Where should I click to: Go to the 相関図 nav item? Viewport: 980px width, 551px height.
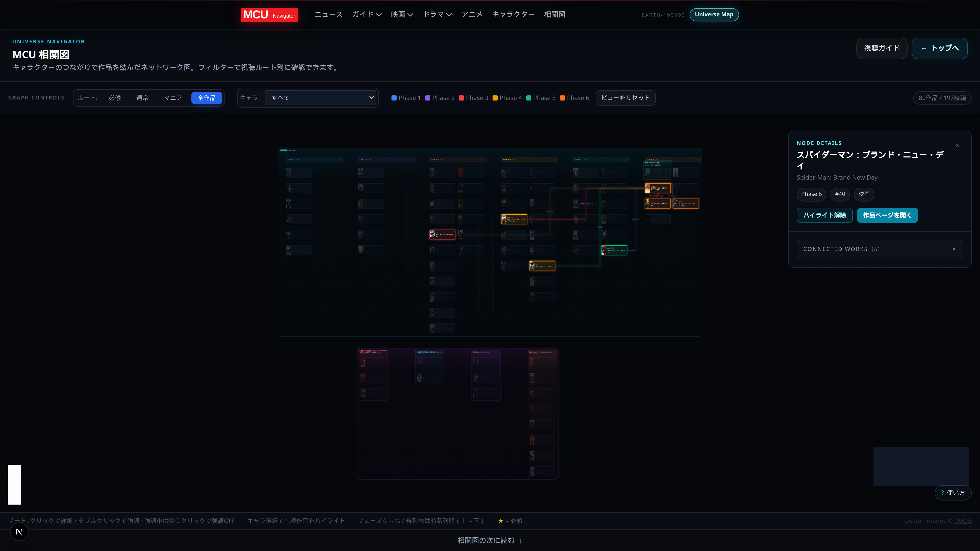pyautogui.click(x=555, y=15)
